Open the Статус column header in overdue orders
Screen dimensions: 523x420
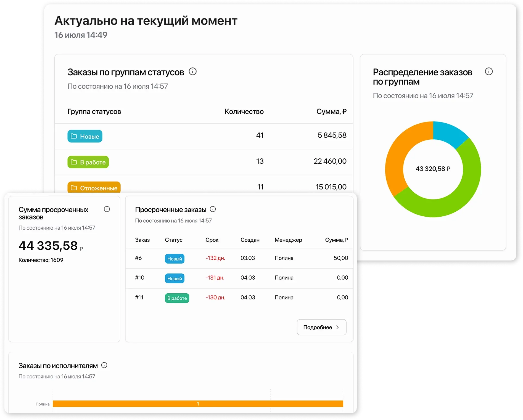tap(174, 240)
